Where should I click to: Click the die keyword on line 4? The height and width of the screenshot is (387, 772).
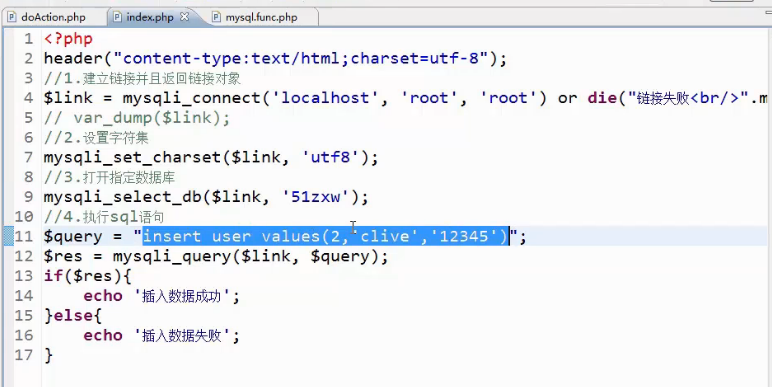(602, 98)
